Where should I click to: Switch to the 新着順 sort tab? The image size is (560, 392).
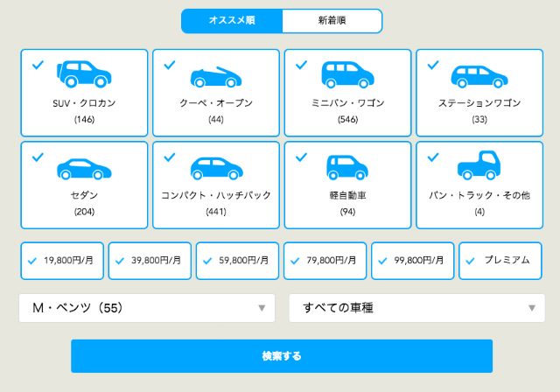332,21
